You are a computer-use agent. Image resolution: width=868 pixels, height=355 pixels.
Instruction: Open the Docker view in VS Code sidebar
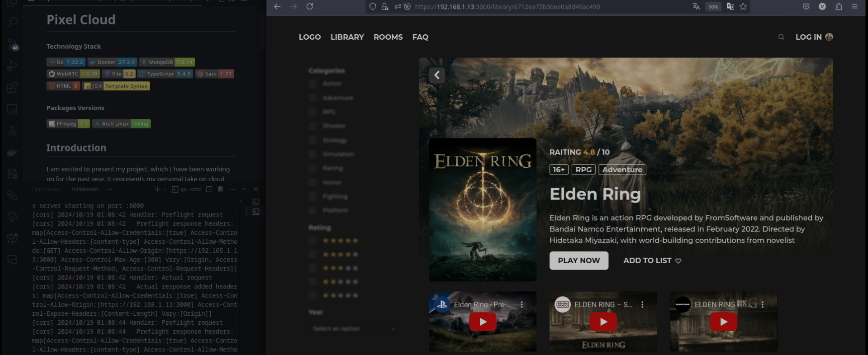12,152
